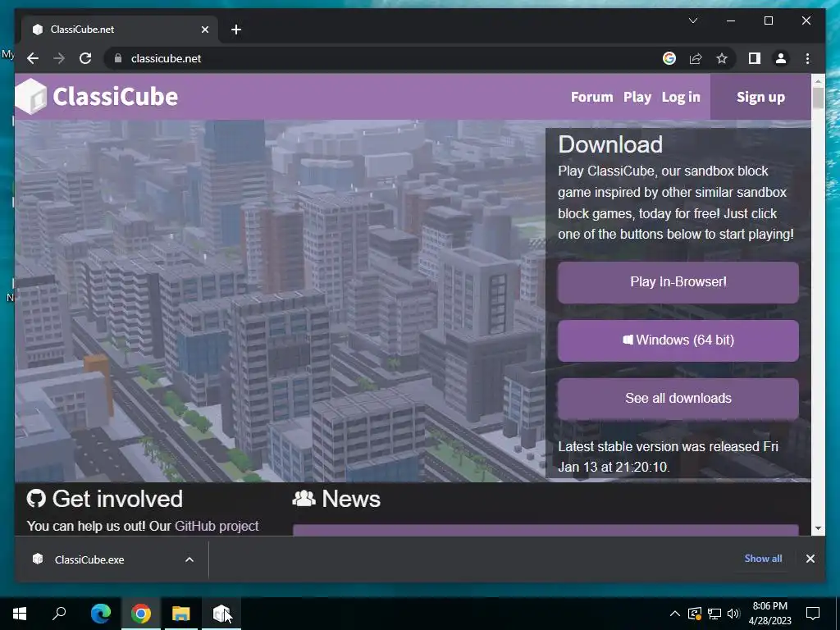Download the Windows (64 bit) version
840x630 pixels.
(x=678, y=340)
